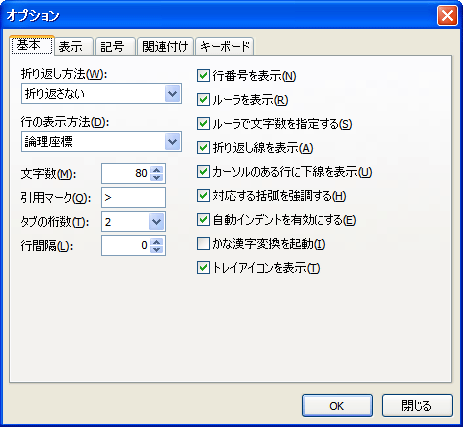Decrease 行間隔 with the down arrow
Viewport: 463px width, 427px height.
[157, 250]
